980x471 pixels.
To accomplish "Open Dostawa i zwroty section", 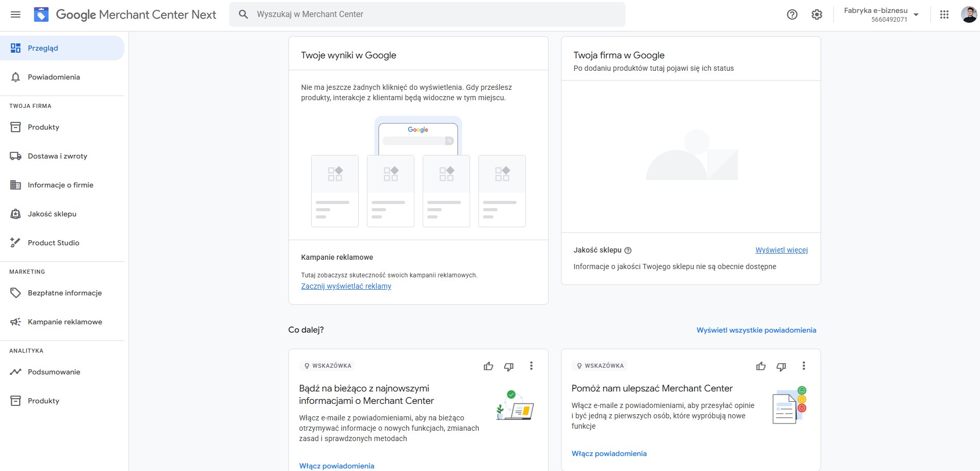I will [x=57, y=156].
